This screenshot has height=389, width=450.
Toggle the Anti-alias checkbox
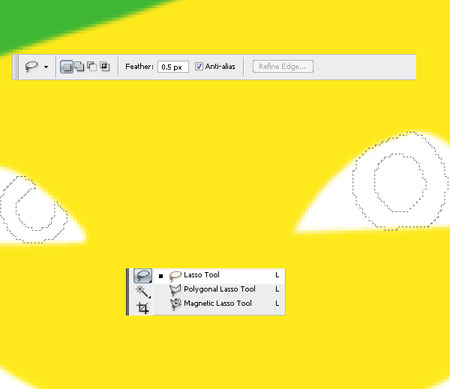coord(199,66)
